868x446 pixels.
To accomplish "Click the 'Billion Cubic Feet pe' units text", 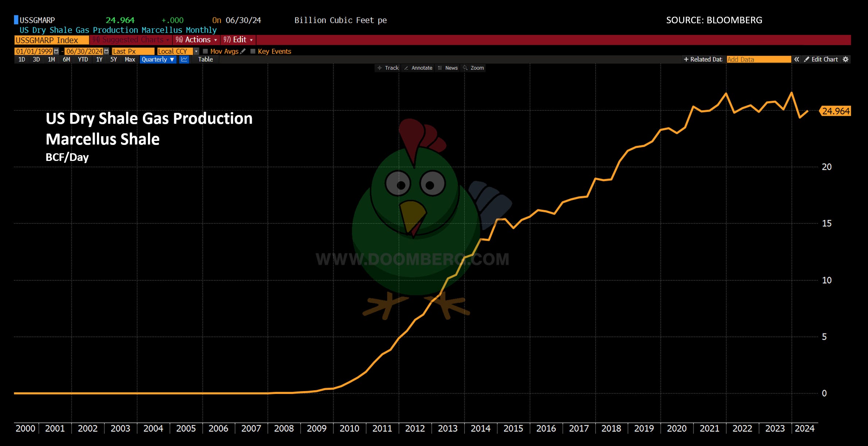I will 341,20.
